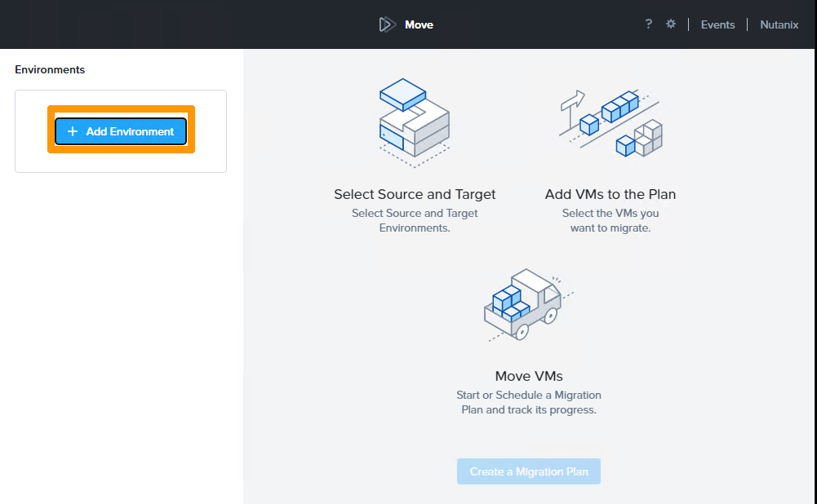Click the 'Select Source and Target Environments' description
Screen dimensions: 817x504
coord(415,220)
